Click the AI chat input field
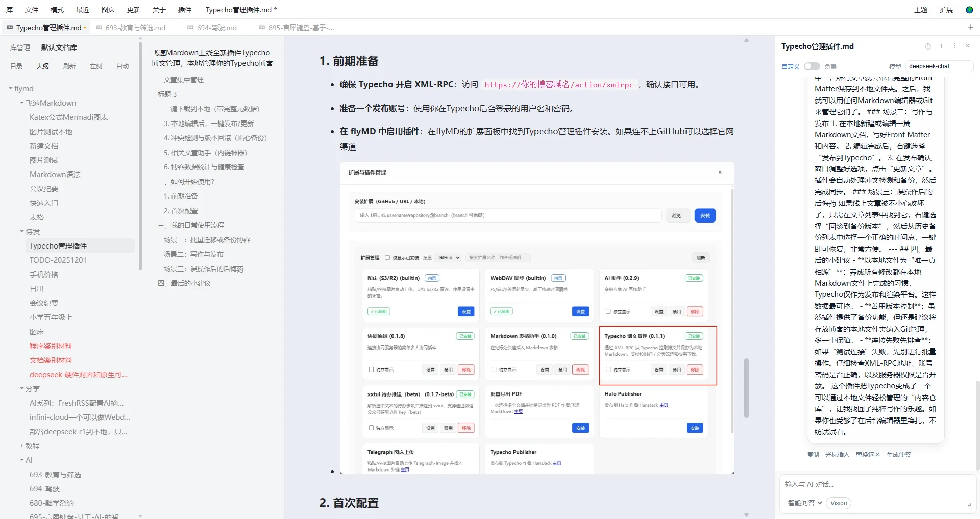The image size is (980, 519). [873, 485]
